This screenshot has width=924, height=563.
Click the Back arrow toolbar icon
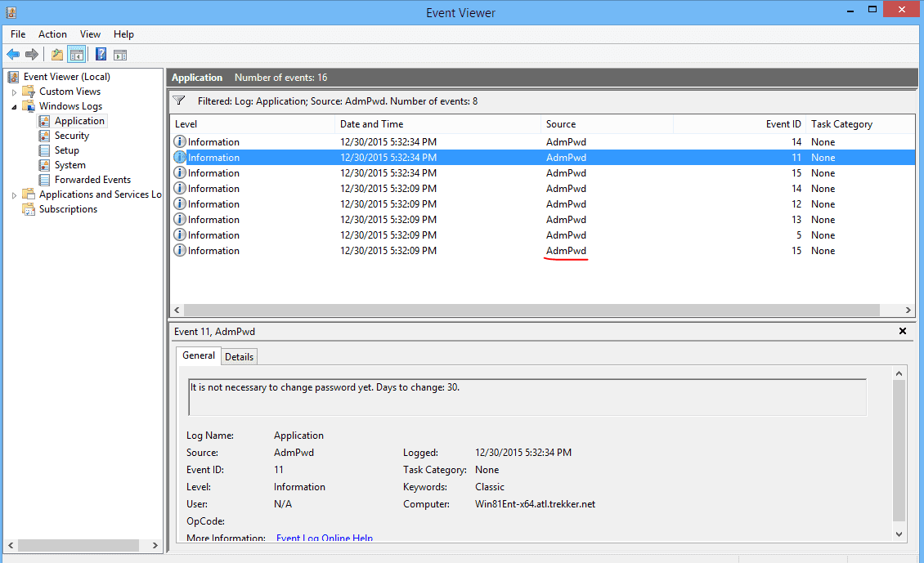coord(13,55)
